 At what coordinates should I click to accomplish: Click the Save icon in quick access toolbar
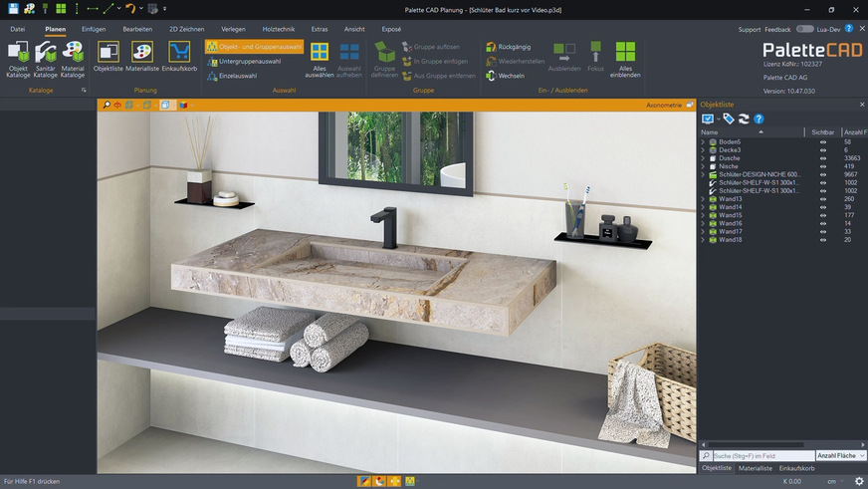pos(13,8)
